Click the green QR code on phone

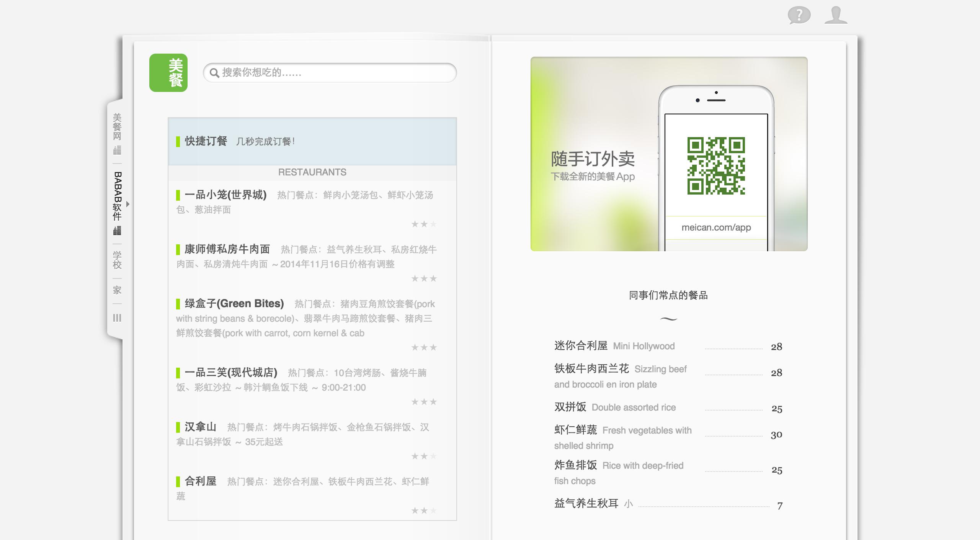[716, 165]
